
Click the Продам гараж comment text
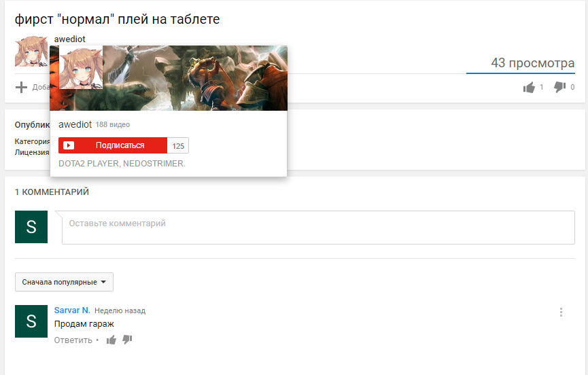click(x=84, y=324)
